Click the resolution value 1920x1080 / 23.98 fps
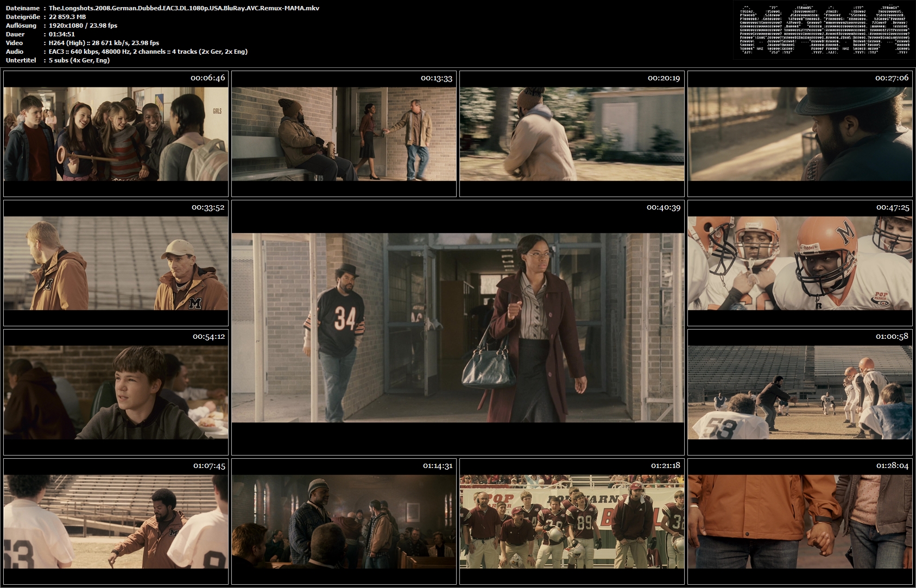This screenshot has height=588, width=916. 83,26
